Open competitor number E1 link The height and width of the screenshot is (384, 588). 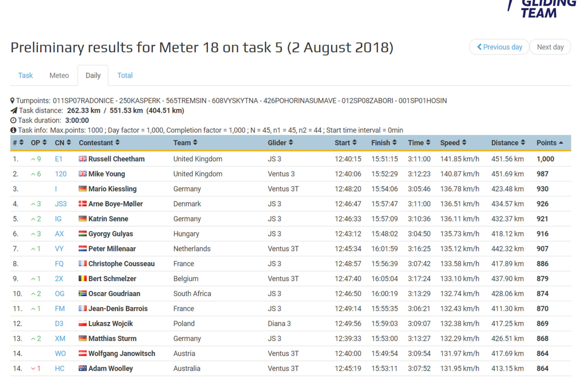click(58, 159)
